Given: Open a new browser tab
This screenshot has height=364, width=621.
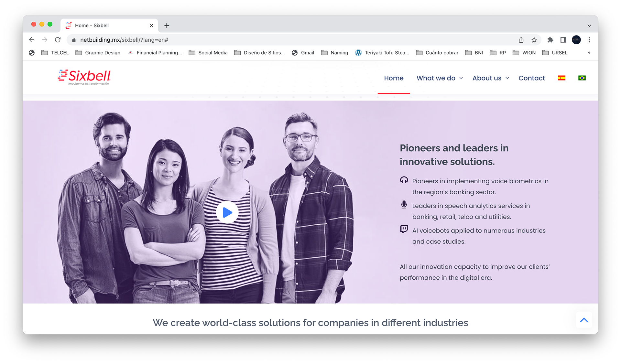Looking at the screenshot, I should click(x=167, y=26).
